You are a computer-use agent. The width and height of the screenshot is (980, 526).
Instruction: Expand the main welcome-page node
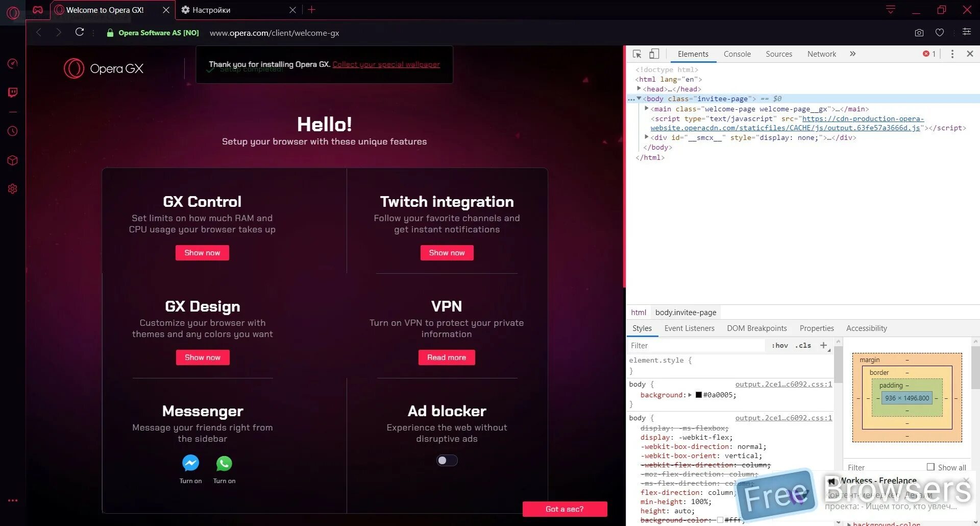tap(647, 108)
